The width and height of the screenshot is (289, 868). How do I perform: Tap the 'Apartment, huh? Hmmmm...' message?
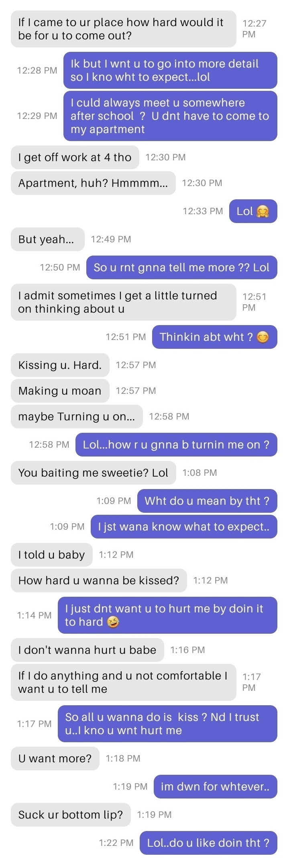93,183
